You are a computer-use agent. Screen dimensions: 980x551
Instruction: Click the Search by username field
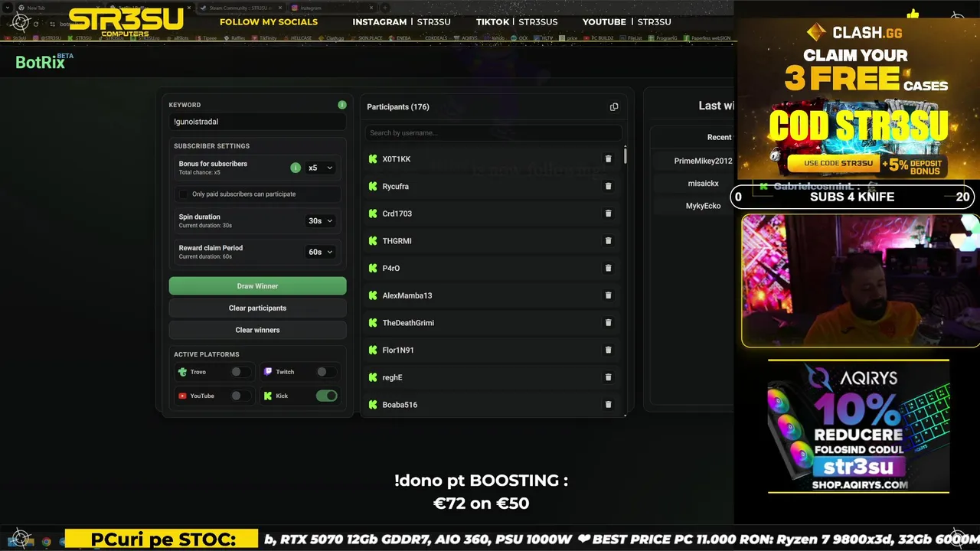tap(493, 133)
